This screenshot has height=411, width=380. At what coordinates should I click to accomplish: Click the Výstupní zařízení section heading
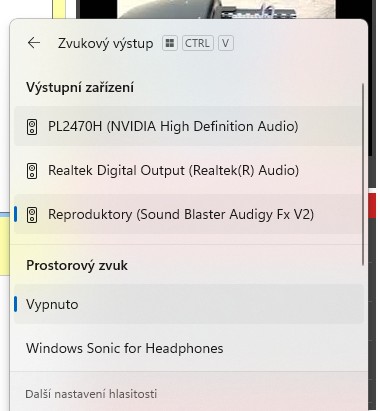[80, 88]
